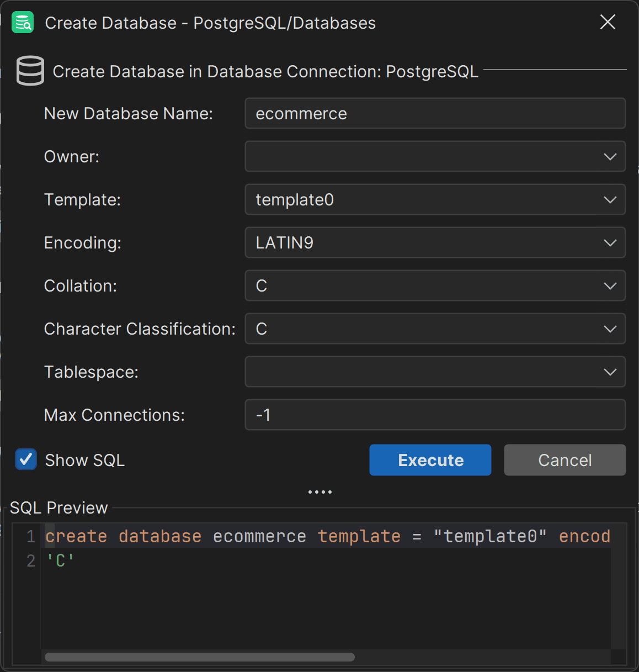Click the horizontal scrollbar under SQL Preview
639x672 pixels.
click(x=200, y=657)
